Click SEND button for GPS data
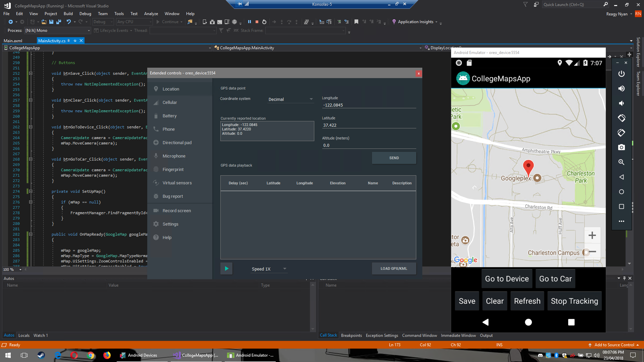 (394, 158)
